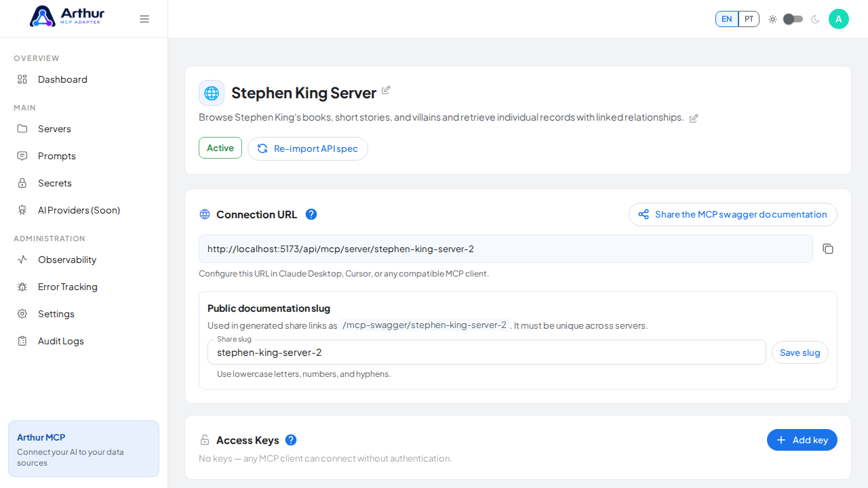Edit the server name with pencil icon
Screen dimensions: 868x488
(386, 90)
